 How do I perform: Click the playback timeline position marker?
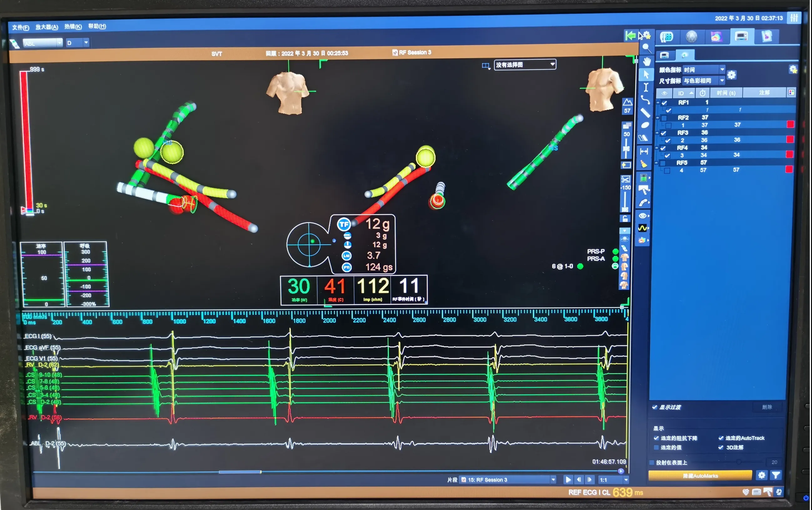point(621,471)
